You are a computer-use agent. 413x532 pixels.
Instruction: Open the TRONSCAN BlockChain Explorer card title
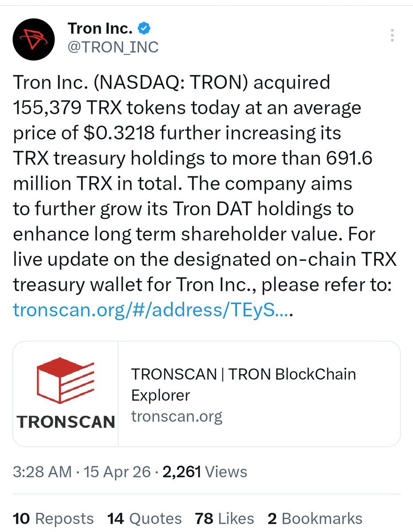tap(243, 384)
